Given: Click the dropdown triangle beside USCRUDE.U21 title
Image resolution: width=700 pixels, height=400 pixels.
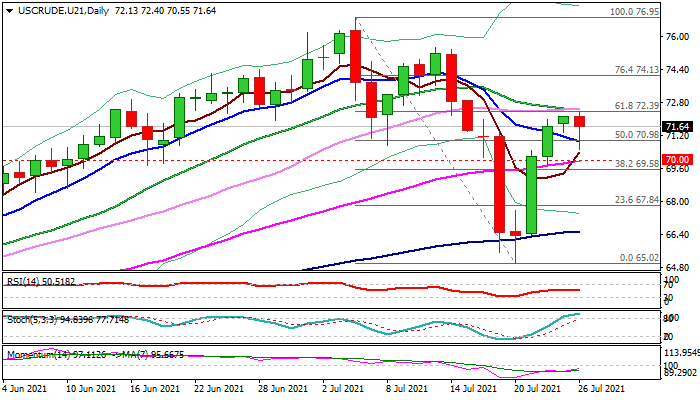Looking at the screenshot, I should pyautogui.click(x=9, y=11).
